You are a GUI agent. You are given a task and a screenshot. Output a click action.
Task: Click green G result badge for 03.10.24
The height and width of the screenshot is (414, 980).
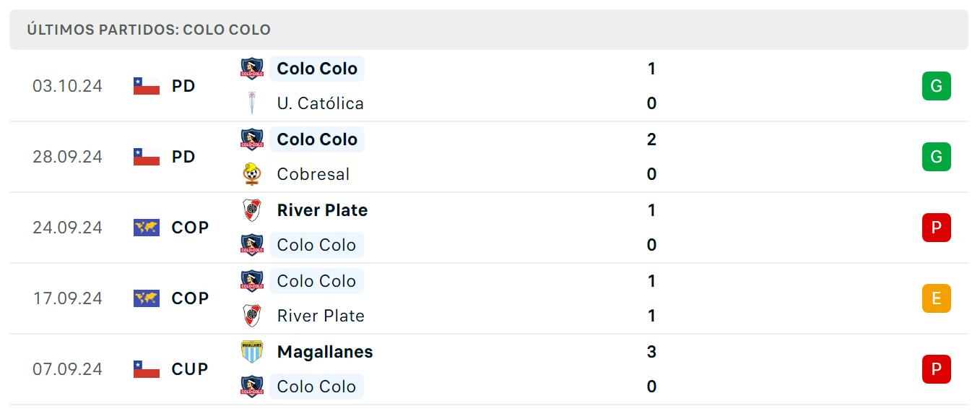(x=936, y=86)
